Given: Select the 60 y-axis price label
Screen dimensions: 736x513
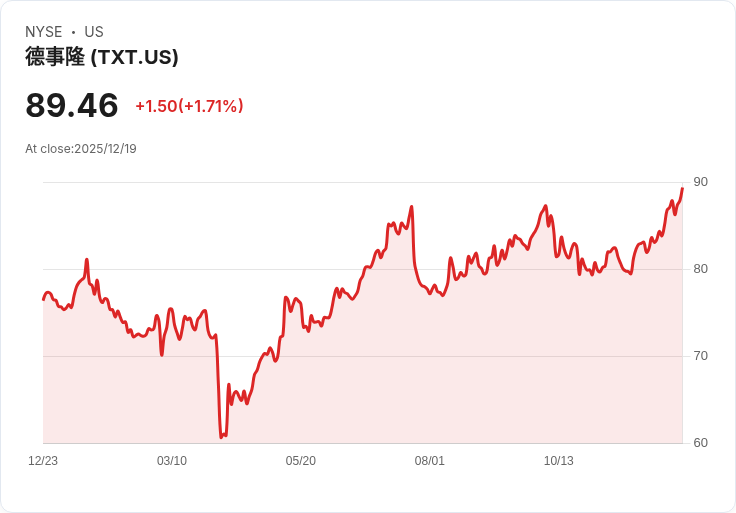Looking at the screenshot, I should tap(700, 443).
